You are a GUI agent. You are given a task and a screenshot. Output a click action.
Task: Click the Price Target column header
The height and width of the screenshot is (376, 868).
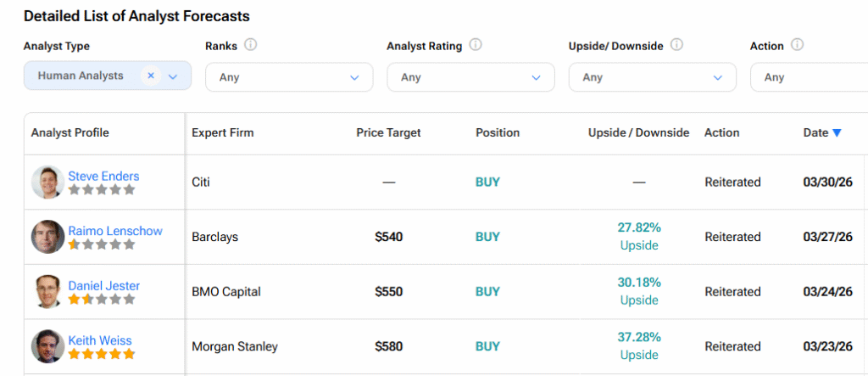point(388,133)
